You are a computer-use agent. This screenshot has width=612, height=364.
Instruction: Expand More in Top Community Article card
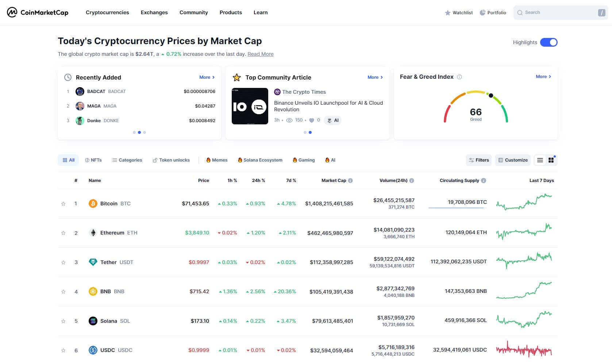tap(375, 77)
